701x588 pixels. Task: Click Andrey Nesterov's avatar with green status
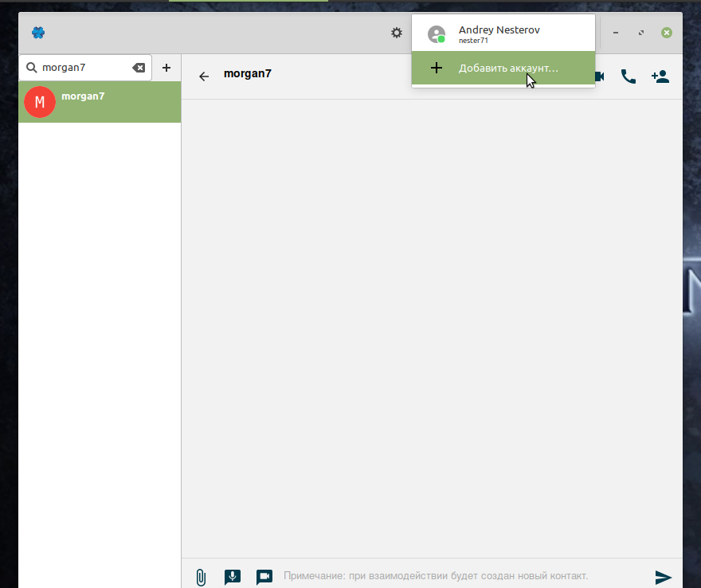[436, 34]
